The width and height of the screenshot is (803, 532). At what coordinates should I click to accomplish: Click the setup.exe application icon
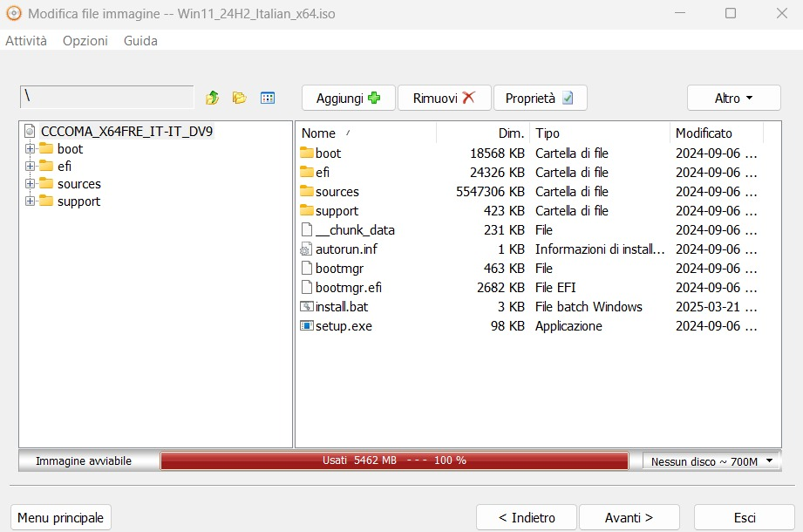tap(307, 325)
